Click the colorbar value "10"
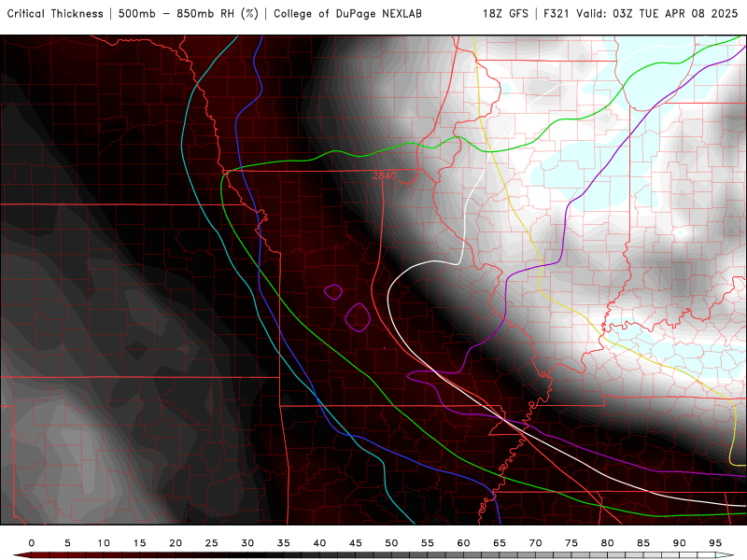 click(104, 543)
